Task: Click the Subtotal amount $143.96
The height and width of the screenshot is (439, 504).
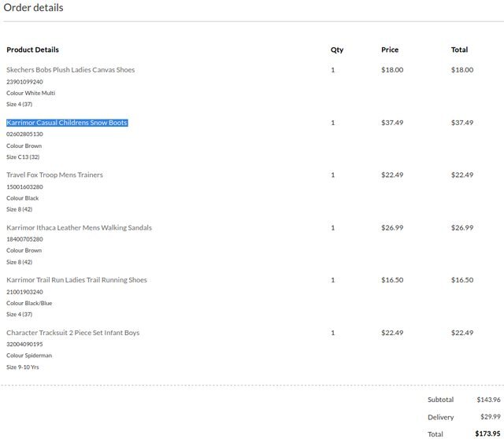Action: 488,400
